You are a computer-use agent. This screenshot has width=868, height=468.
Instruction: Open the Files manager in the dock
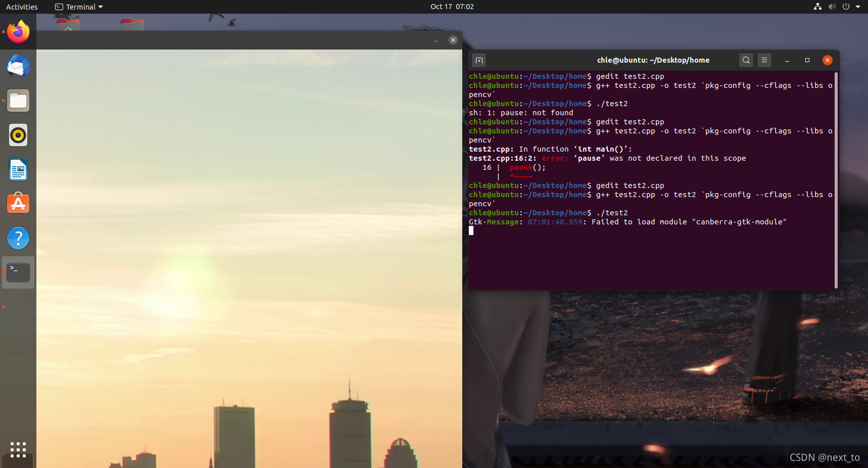coord(18,101)
